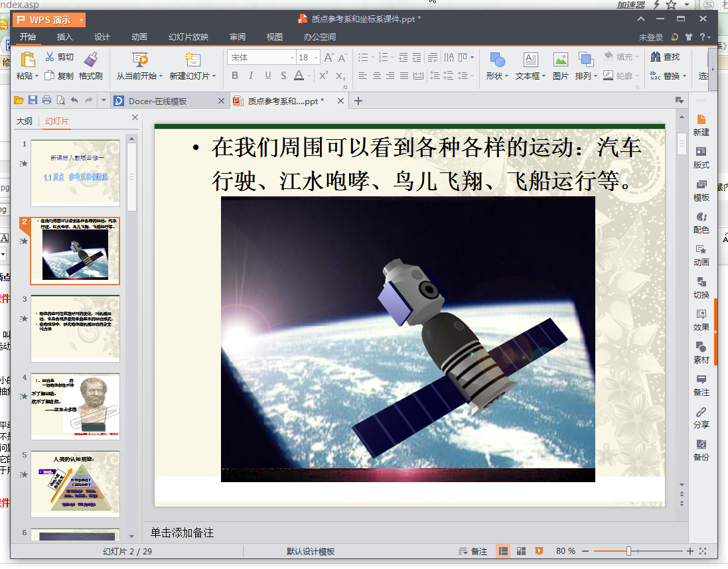Insert a text box (文本框)
728x569 pixels.
point(530,60)
